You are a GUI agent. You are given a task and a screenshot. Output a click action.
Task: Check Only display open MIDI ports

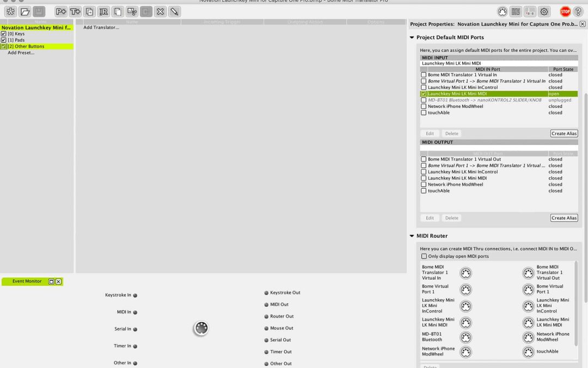pos(424,256)
